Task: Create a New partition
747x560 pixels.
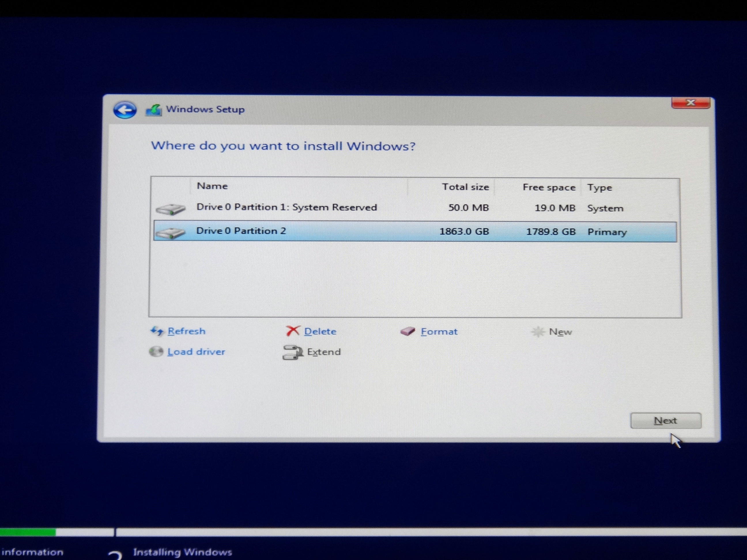Action: 561,332
